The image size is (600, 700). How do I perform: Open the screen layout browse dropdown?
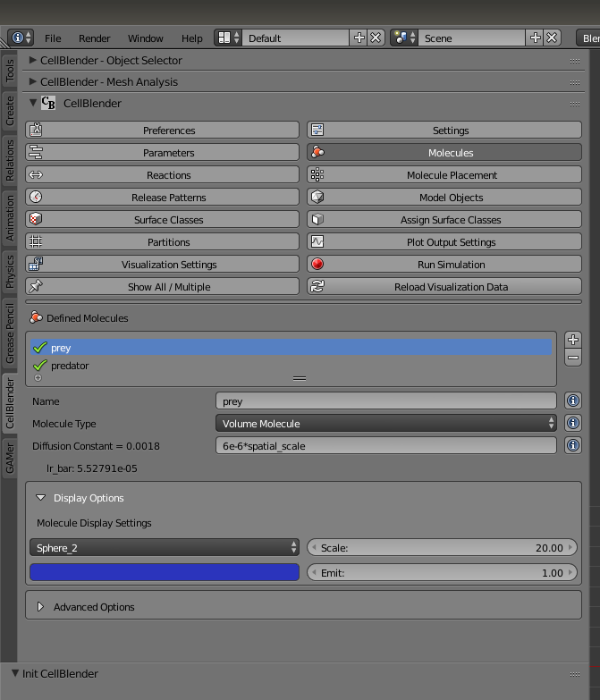pos(228,38)
